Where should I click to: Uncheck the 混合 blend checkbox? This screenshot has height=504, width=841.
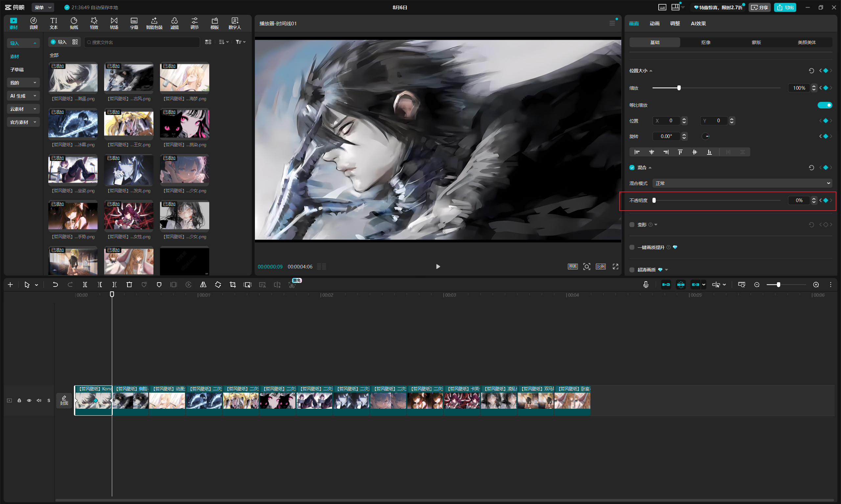pyautogui.click(x=632, y=168)
